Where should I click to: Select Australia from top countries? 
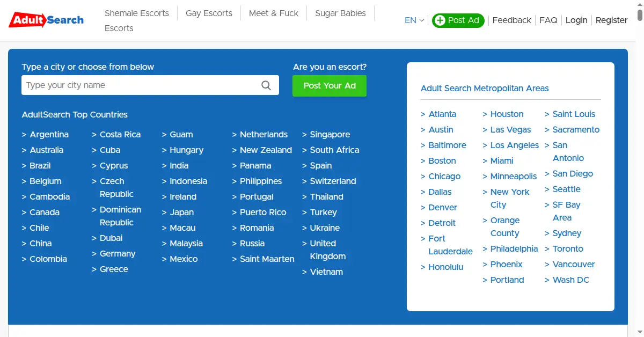tap(46, 150)
